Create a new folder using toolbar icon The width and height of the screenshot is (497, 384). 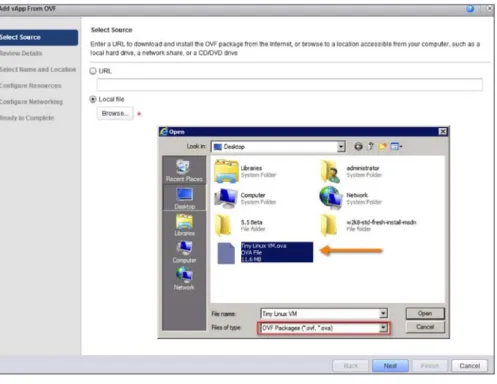pyautogui.click(x=382, y=146)
